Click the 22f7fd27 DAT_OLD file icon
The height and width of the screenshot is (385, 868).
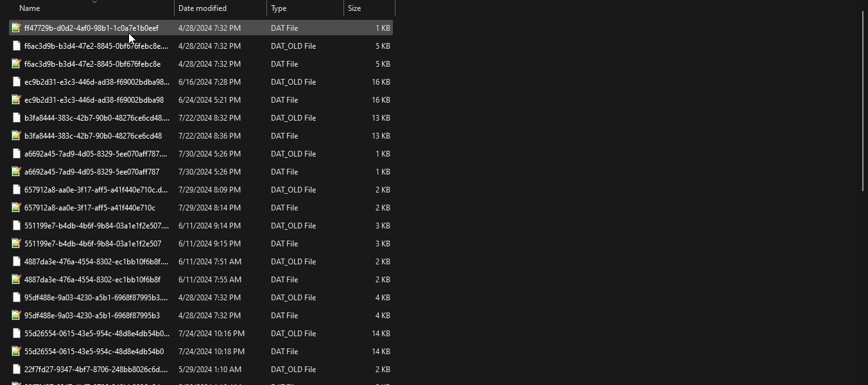click(x=16, y=369)
